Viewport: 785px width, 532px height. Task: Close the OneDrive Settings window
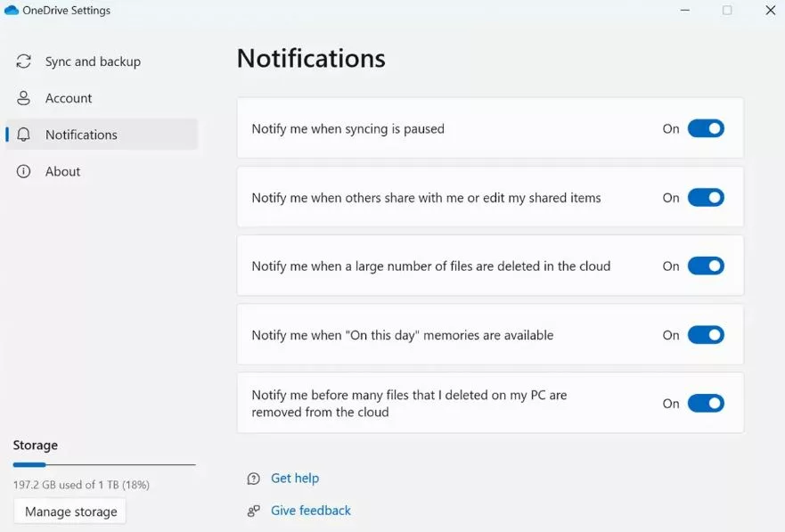pyautogui.click(x=771, y=10)
